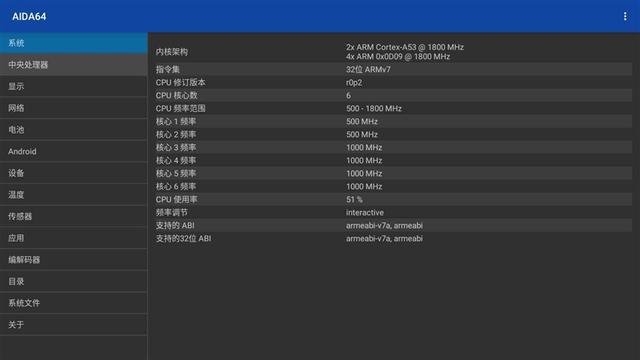This screenshot has height=360, width=640.
Task: Open the 关于 section
Action: coord(73,324)
